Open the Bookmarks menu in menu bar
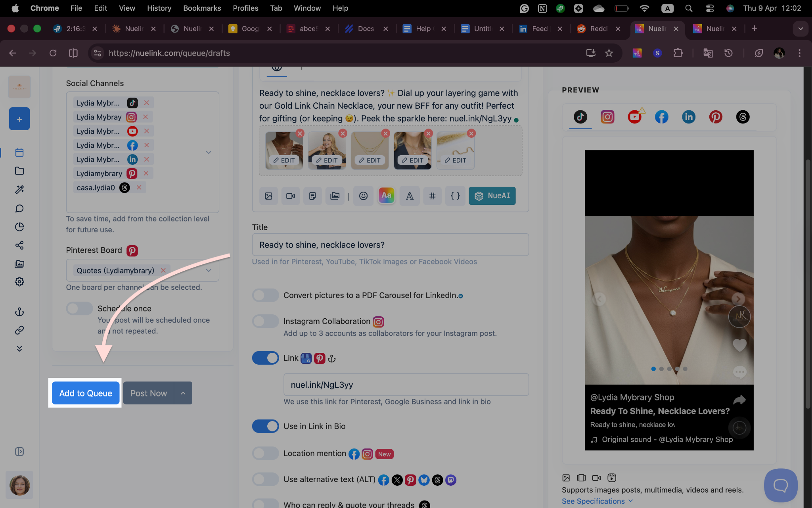Image resolution: width=812 pixels, height=508 pixels. click(202, 8)
